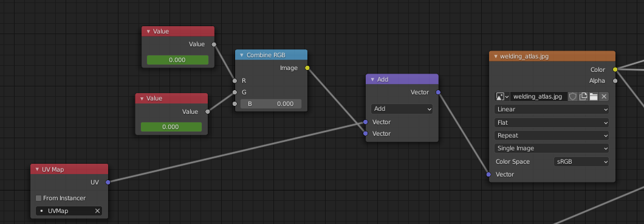This screenshot has width=644, height=224.
Task: Clear the UVMap field with X
Action: (97, 211)
